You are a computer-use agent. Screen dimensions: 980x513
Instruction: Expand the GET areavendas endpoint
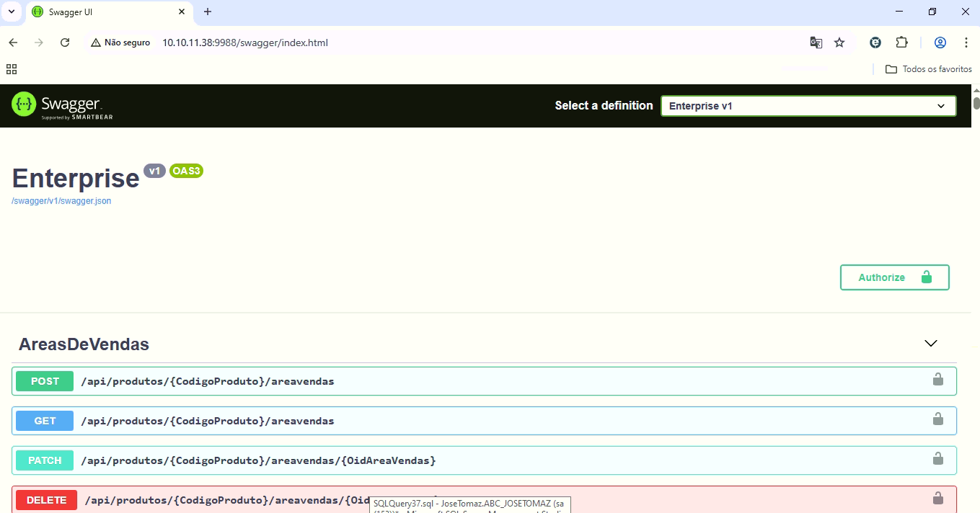point(484,421)
